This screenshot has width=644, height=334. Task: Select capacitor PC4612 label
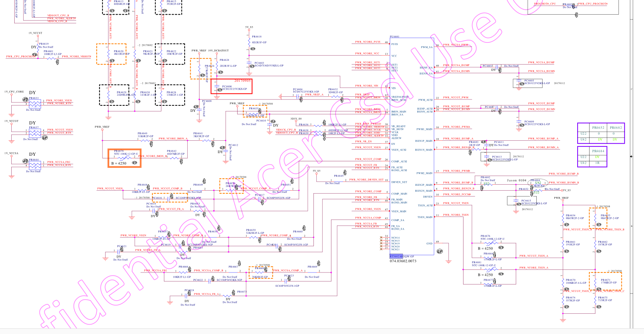233,145
